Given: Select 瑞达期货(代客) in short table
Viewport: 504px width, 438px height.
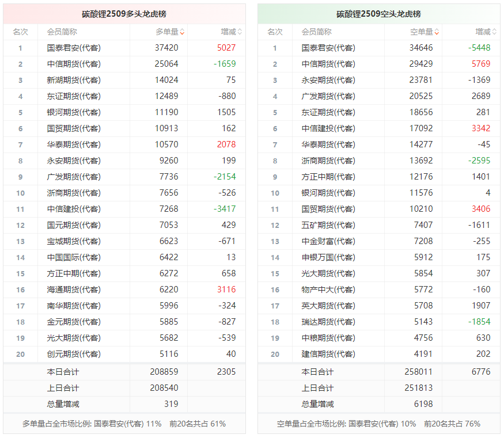Looking at the screenshot, I should click(328, 322).
